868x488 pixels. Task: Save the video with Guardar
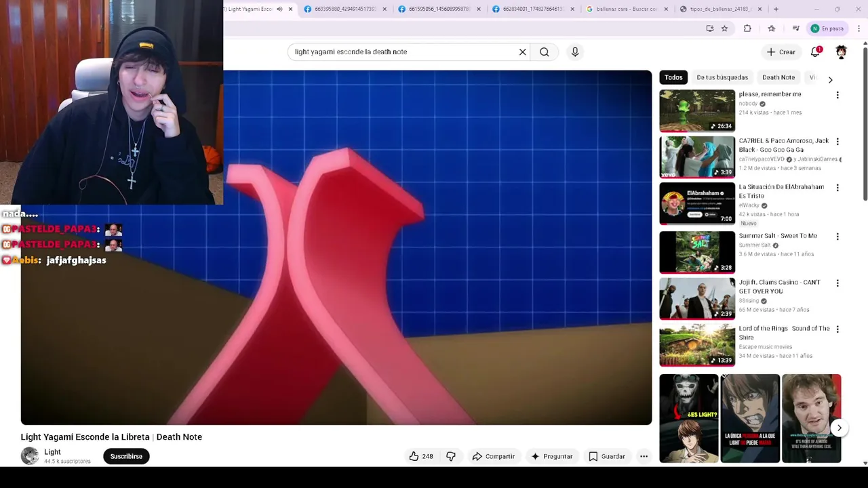[607, 456]
